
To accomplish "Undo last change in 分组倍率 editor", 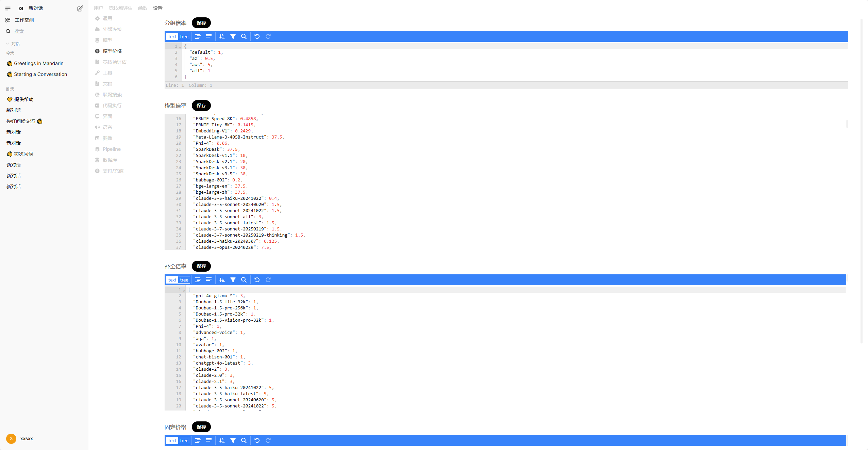I will click(x=257, y=36).
